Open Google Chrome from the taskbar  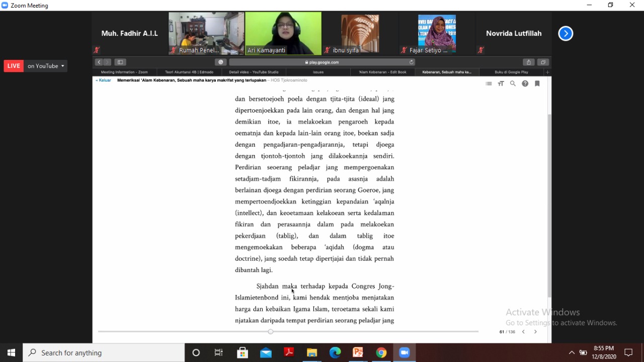381,353
